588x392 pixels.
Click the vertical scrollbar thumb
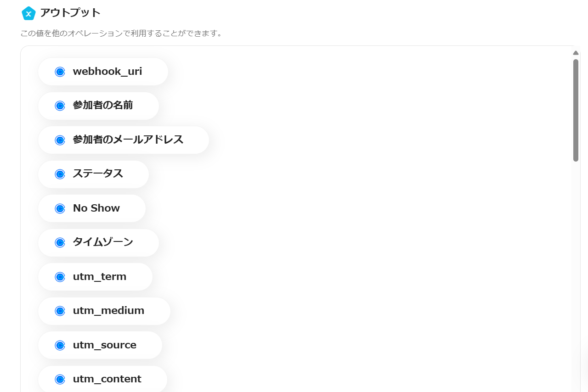pyautogui.click(x=576, y=110)
